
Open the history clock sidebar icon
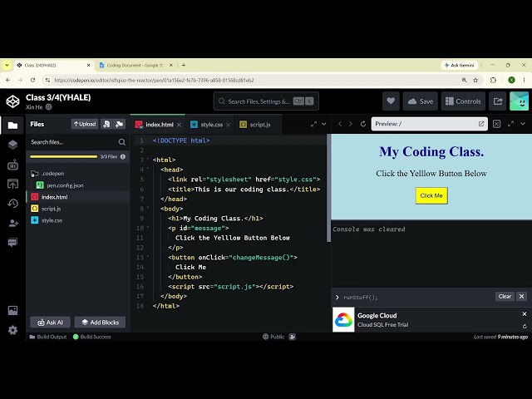pos(12,203)
